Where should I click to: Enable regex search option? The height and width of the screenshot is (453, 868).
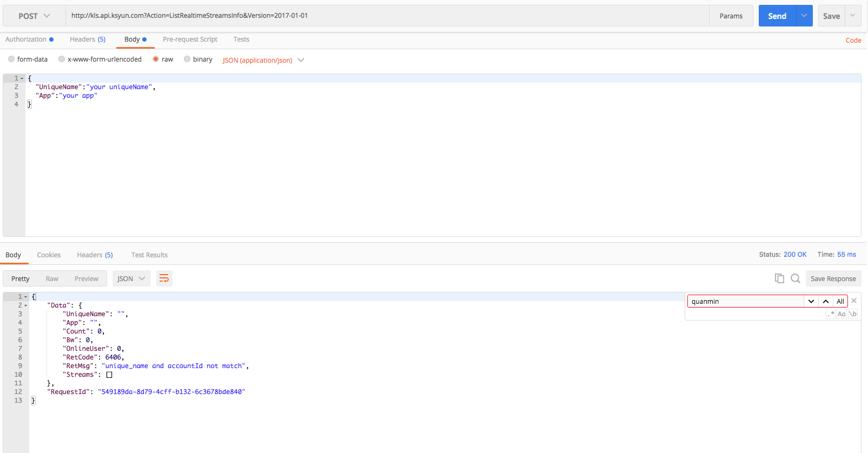pos(831,314)
